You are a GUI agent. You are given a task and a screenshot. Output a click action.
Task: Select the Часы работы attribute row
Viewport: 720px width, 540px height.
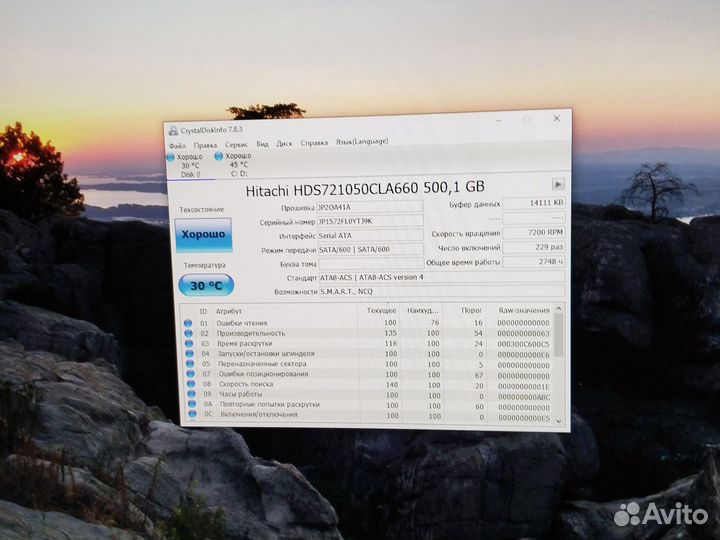[369, 395]
